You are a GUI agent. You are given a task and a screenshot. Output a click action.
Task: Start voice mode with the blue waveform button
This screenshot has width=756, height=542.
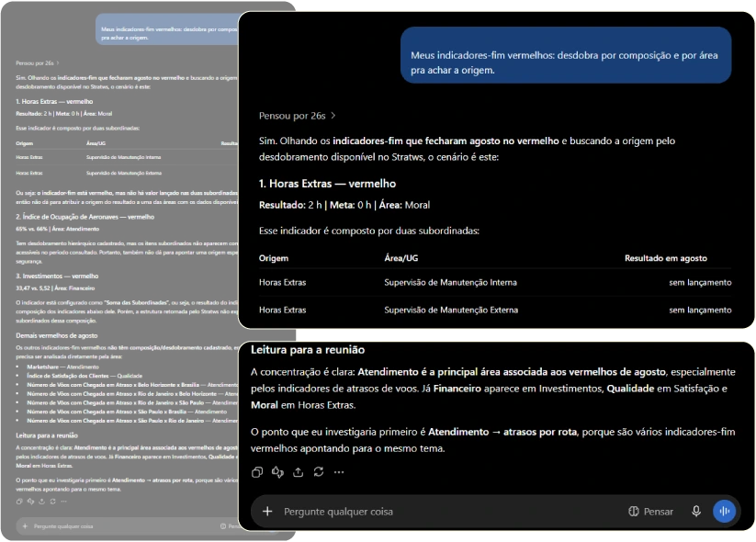(x=724, y=511)
